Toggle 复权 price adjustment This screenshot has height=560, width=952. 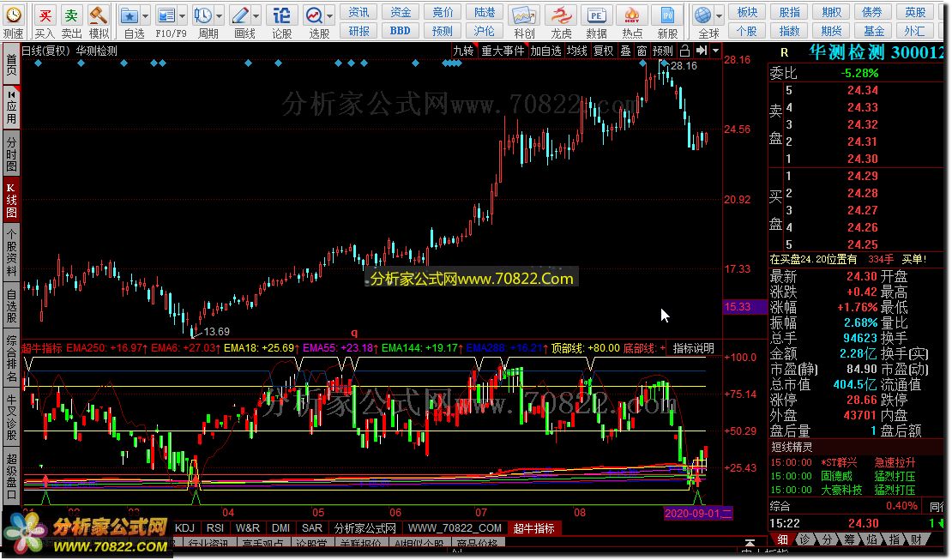pos(603,51)
